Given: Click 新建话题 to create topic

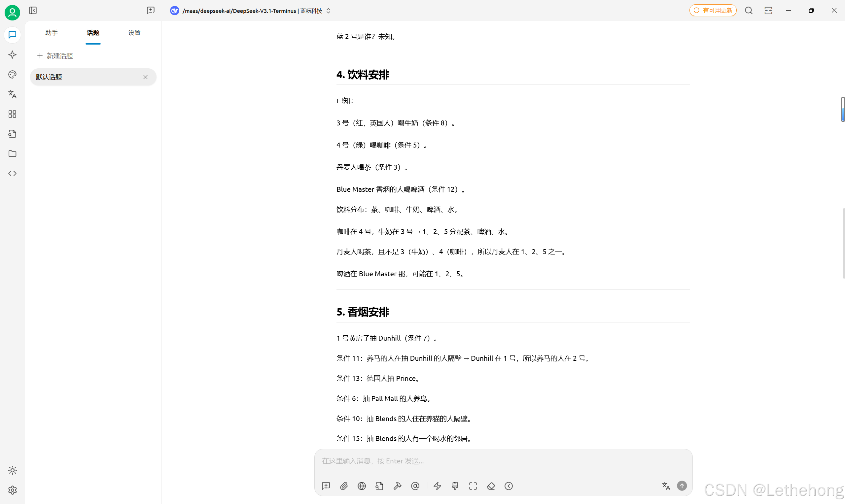Looking at the screenshot, I should (55, 56).
